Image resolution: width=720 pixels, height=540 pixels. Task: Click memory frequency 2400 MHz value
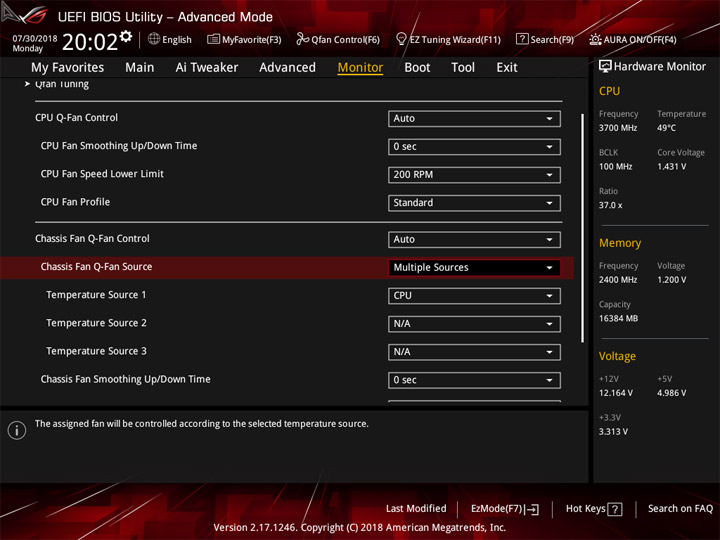click(618, 280)
